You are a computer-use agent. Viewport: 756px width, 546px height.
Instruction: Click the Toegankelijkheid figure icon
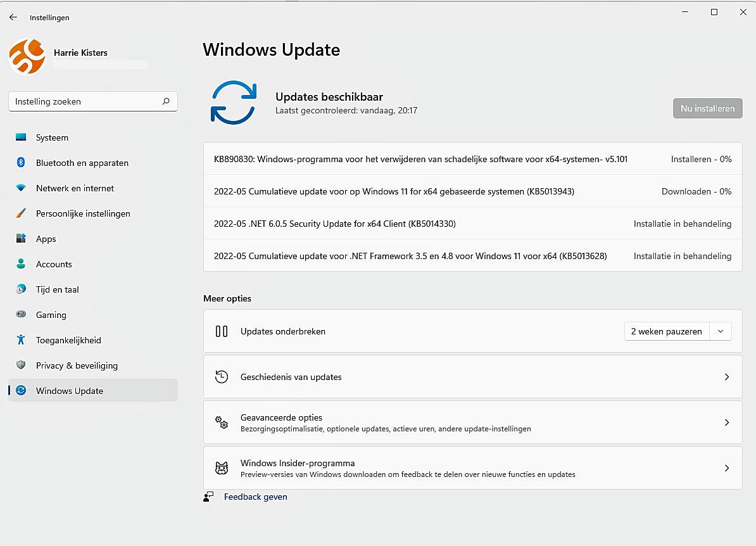[x=21, y=340]
